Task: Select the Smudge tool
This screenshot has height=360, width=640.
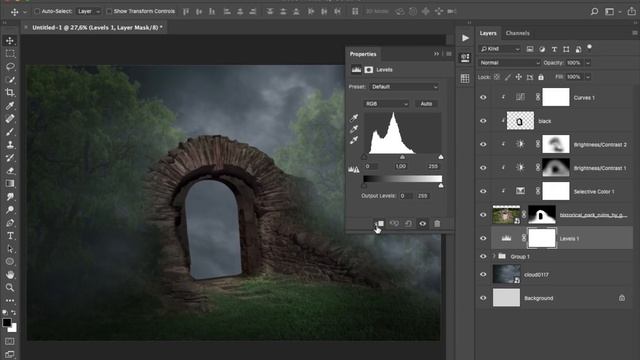Action: point(10,197)
